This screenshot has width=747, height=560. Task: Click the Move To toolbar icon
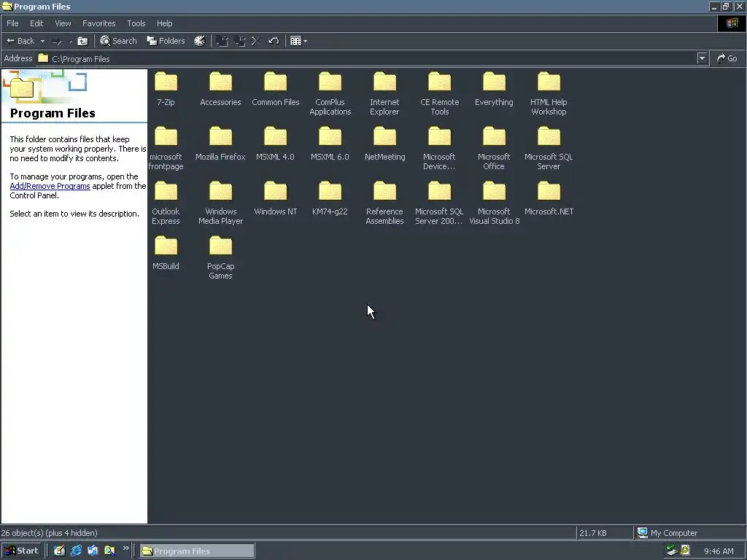(222, 41)
